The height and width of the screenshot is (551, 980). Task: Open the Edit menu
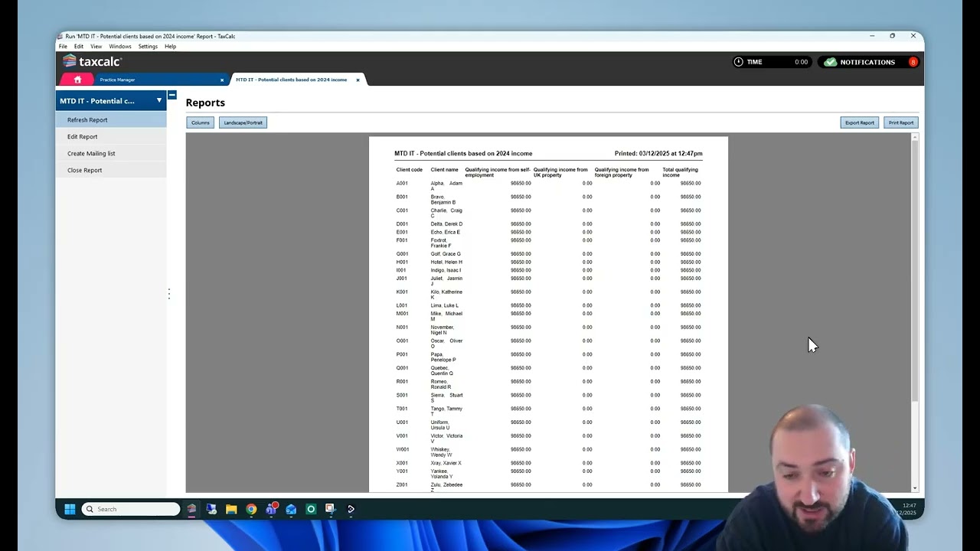click(x=79, y=47)
